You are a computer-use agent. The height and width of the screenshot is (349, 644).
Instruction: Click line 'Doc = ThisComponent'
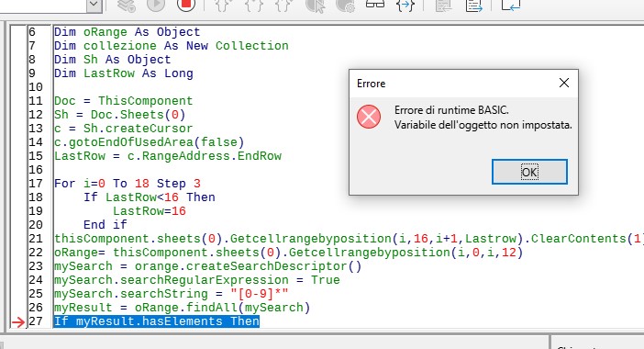tap(123, 101)
